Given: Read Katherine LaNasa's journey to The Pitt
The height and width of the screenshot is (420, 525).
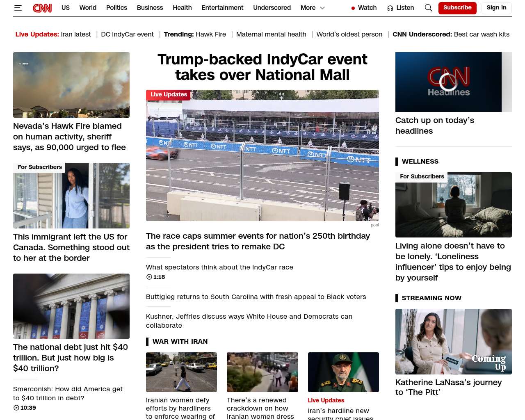Looking at the screenshot, I should [x=449, y=387].
